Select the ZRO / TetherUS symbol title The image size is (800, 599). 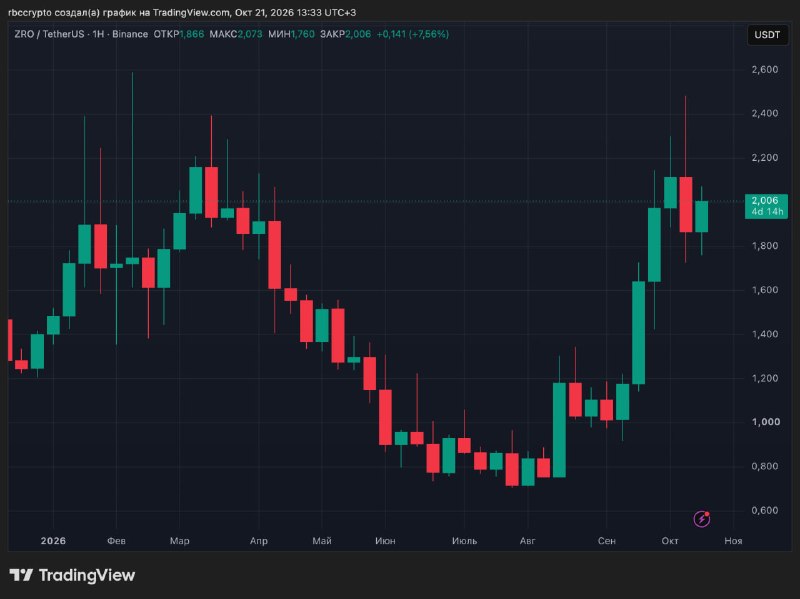pyautogui.click(x=49, y=34)
